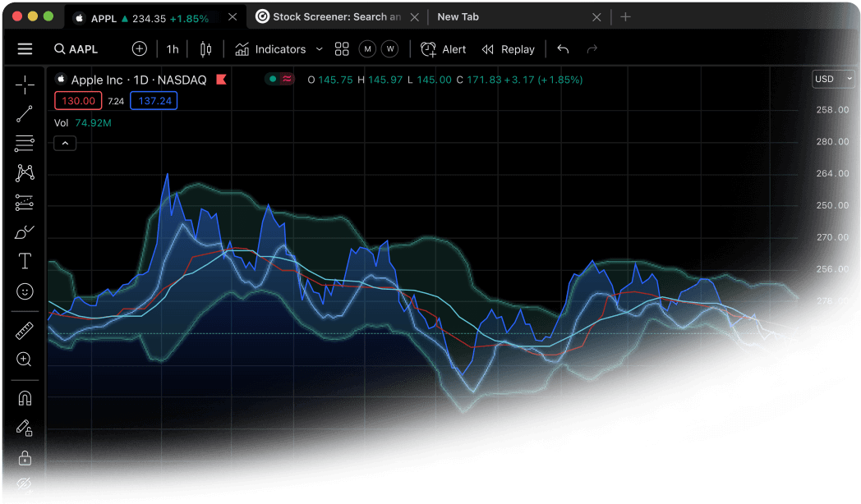861x504 pixels.
Task: Expand the Indicators dropdown arrow
Action: click(x=320, y=49)
